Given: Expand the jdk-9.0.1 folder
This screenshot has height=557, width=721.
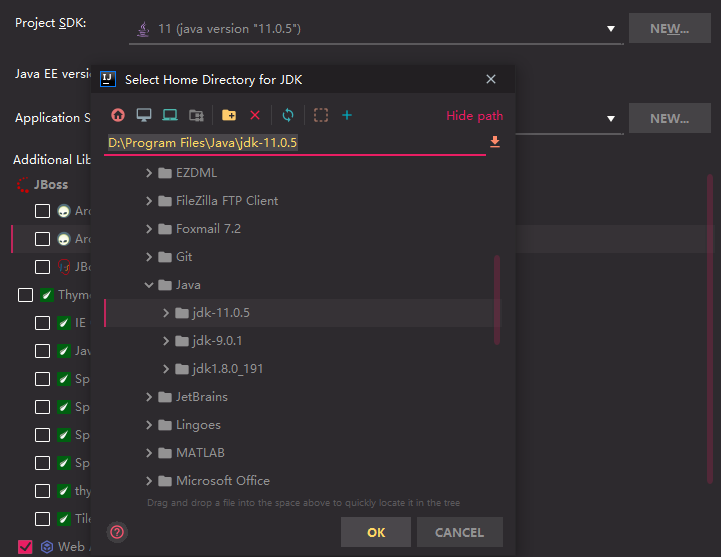Looking at the screenshot, I should click(166, 341).
